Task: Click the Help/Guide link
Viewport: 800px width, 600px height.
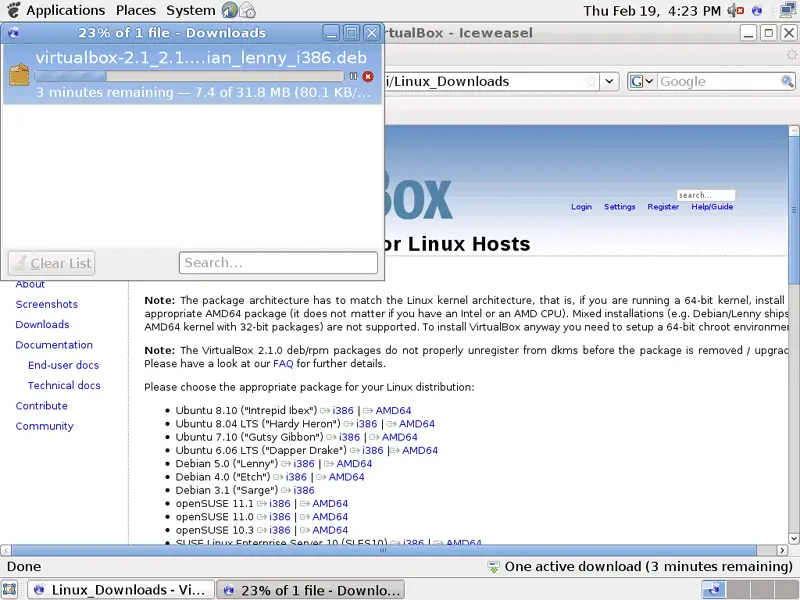Action: (x=712, y=207)
